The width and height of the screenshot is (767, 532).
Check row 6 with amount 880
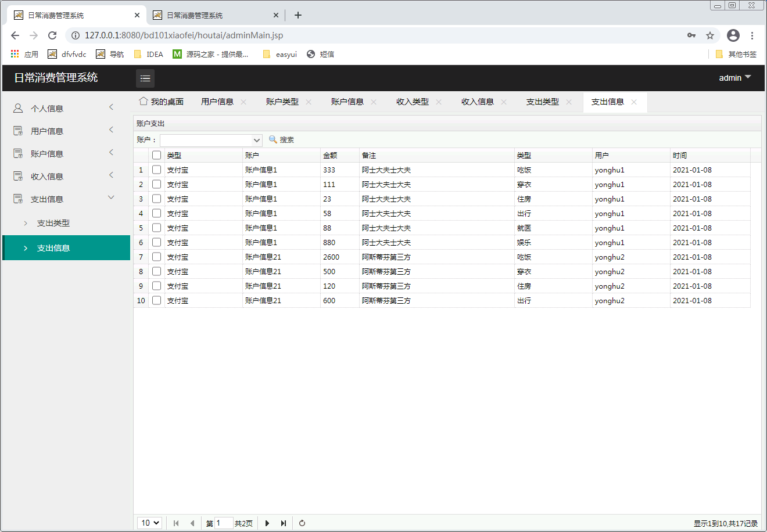click(156, 242)
